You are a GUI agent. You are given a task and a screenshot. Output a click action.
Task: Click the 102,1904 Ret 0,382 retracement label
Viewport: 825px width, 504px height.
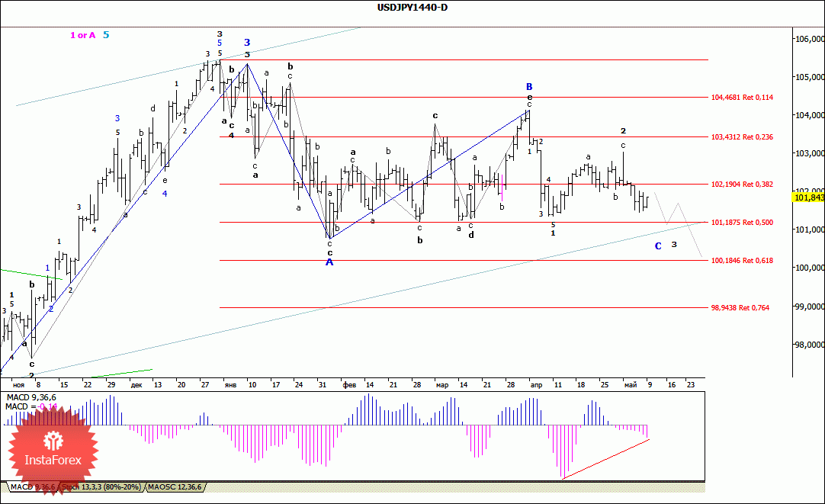[x=742, y=184]
